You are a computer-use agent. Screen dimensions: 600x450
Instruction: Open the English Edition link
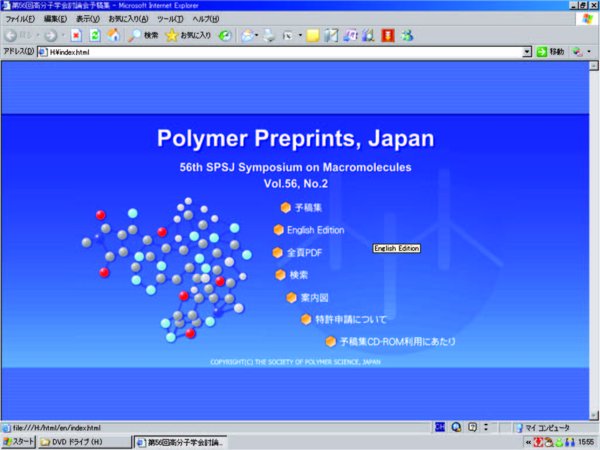click(316, 230)
